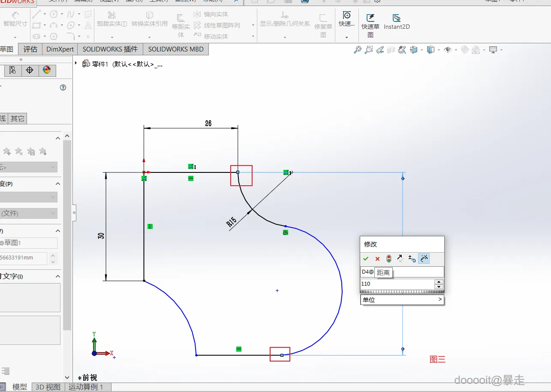This screenshot has width=551, height=392.
Task: Open Display Style dropdown arrow
Action: [439, 50]
